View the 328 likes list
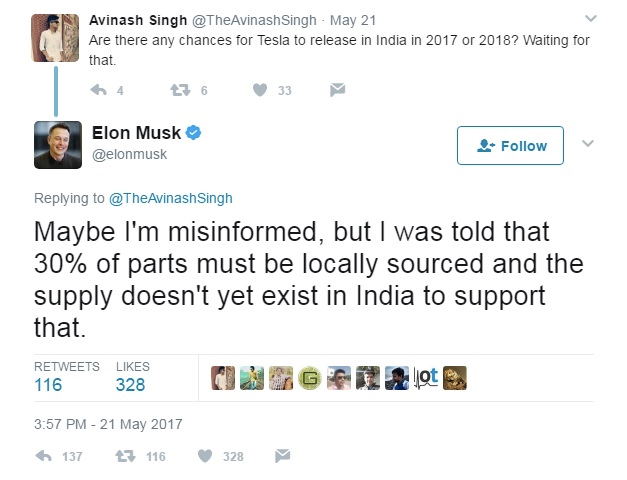The image size is (627, 480). coord(130,385)
